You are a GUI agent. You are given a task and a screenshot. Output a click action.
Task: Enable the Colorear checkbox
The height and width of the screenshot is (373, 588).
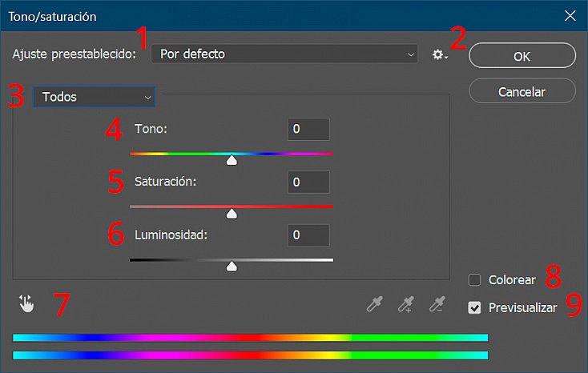click(474, 279)
